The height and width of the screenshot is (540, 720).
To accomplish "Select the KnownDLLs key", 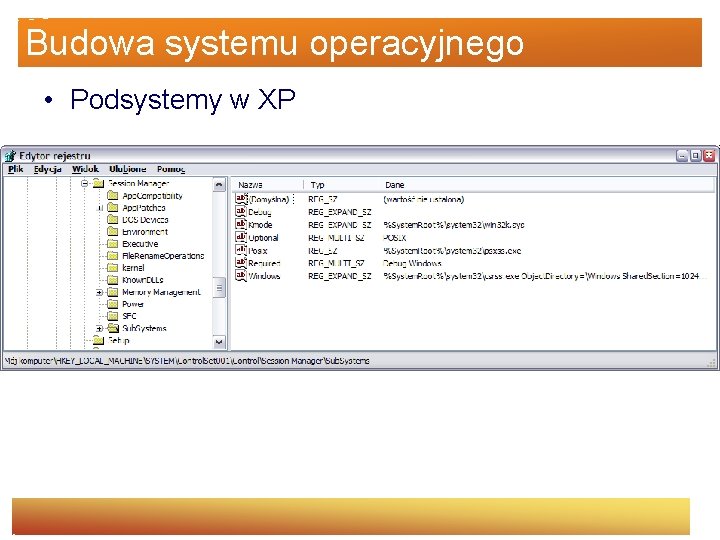I will [x=143, y=280].
